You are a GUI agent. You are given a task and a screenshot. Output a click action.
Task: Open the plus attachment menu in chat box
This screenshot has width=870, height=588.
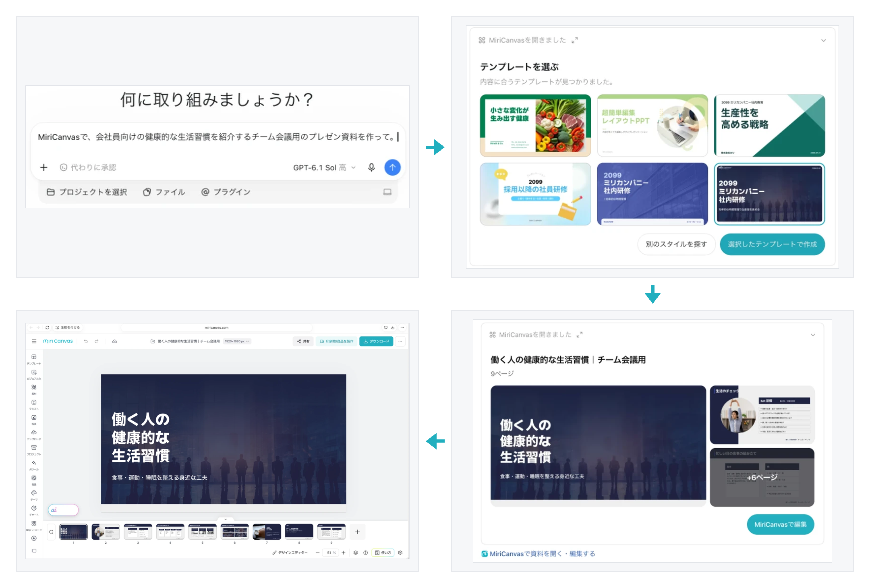coord(44,168)
